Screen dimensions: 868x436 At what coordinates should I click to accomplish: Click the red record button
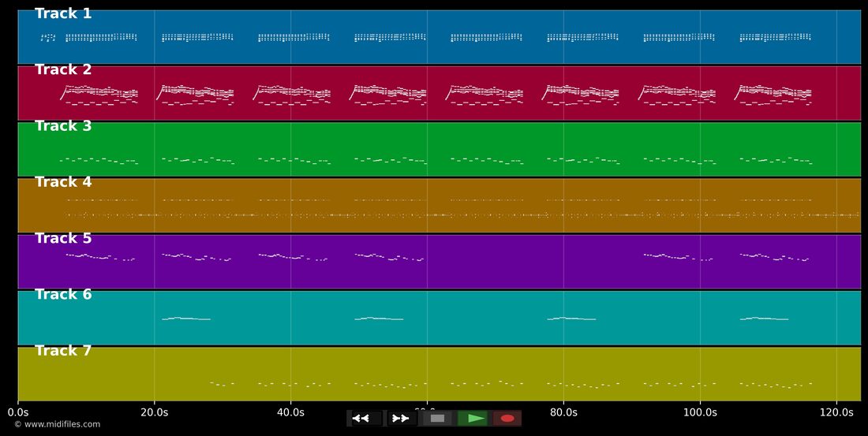(x=507, y=419)
